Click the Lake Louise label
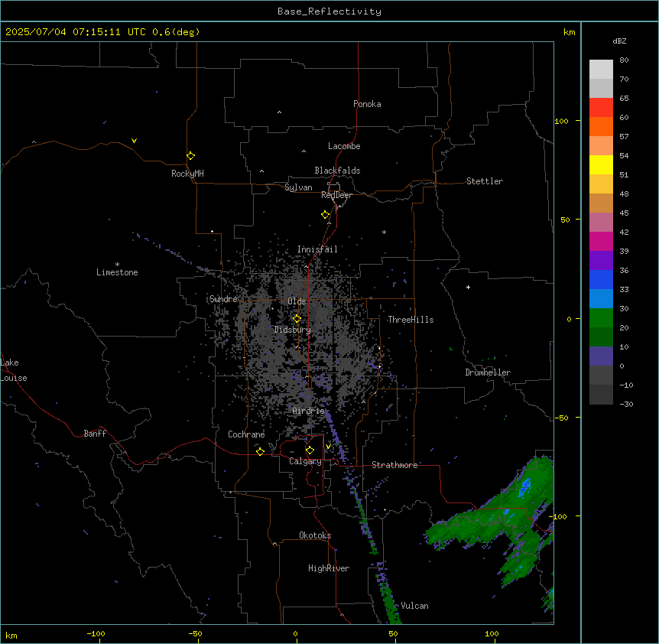Screen dimensions: 659x644 [14, 370]
